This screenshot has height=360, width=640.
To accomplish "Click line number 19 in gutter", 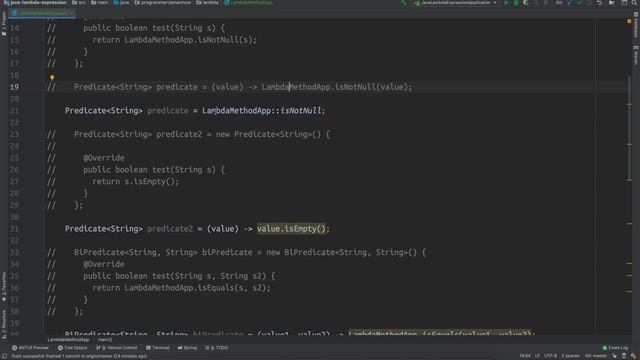I will (x=14, y=87).
